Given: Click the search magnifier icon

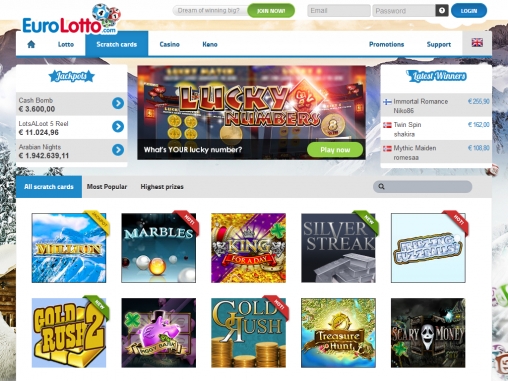Looking at the screenshot, I should [382, 187].
